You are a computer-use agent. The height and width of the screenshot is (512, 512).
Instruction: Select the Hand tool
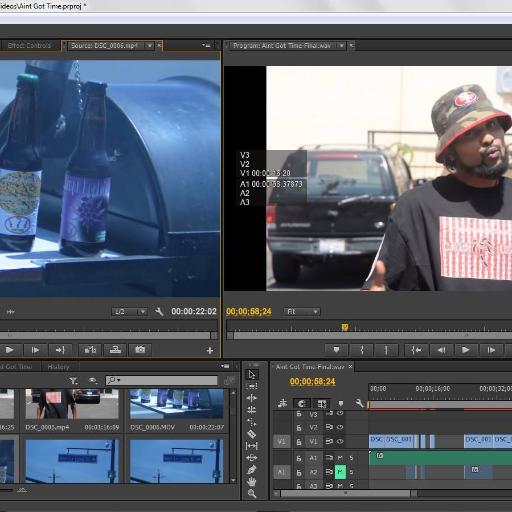(252, 482)
